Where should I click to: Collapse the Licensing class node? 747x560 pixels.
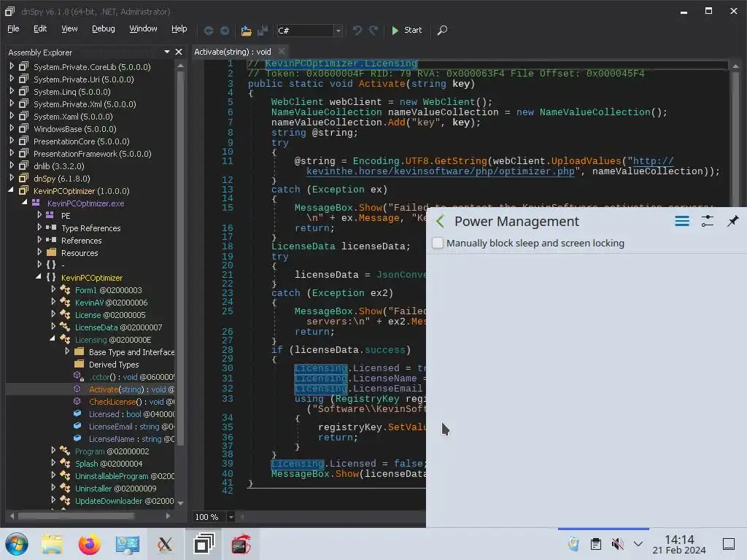coord(53,338)
